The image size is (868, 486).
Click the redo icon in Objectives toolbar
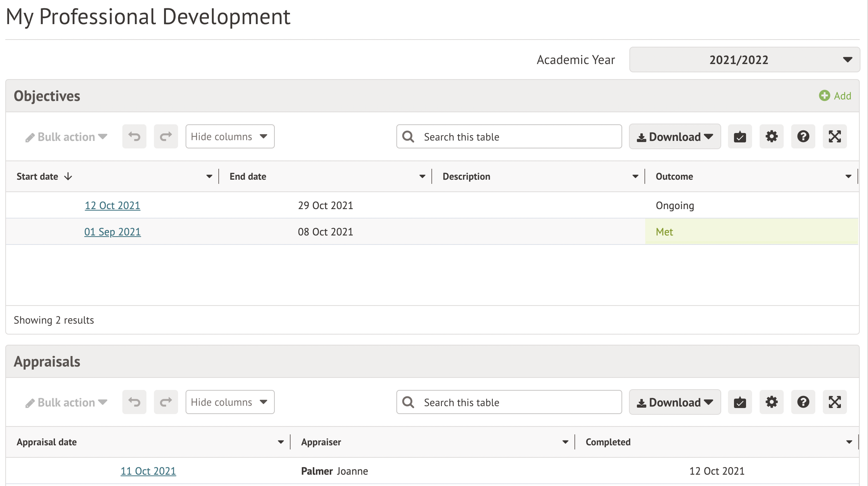166,136
